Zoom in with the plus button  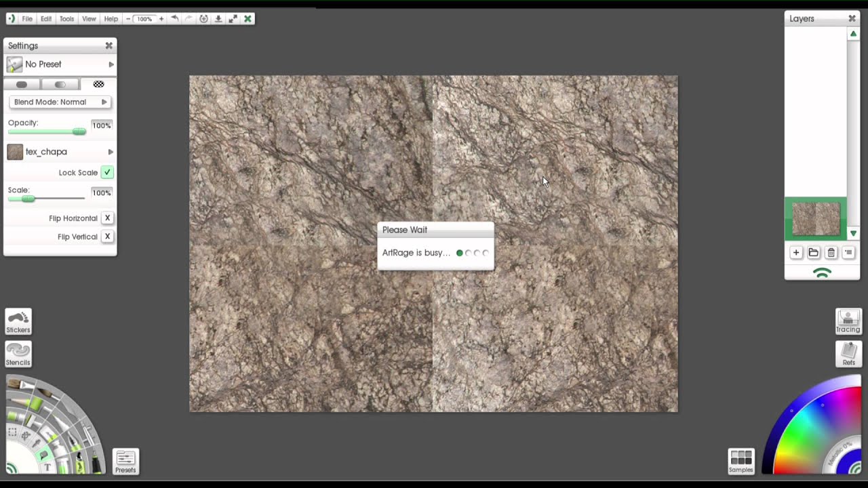pyautogui.click(x=161, y=19)
